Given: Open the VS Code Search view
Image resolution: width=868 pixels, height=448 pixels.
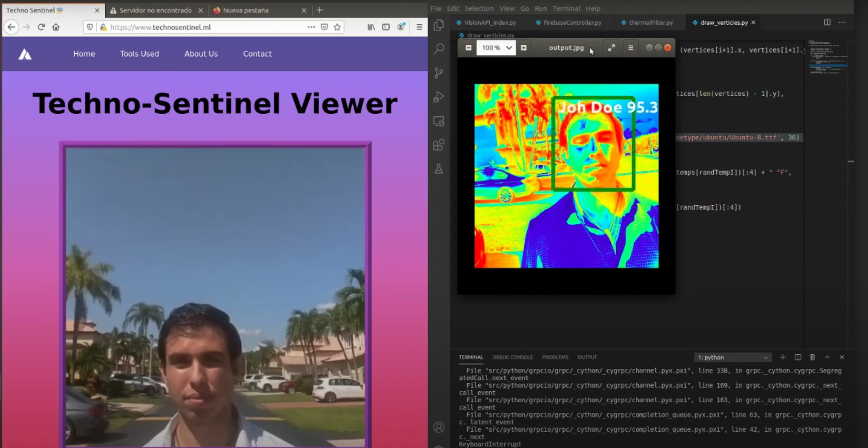Looking at the screenshot, I should (x=439, y=49).
